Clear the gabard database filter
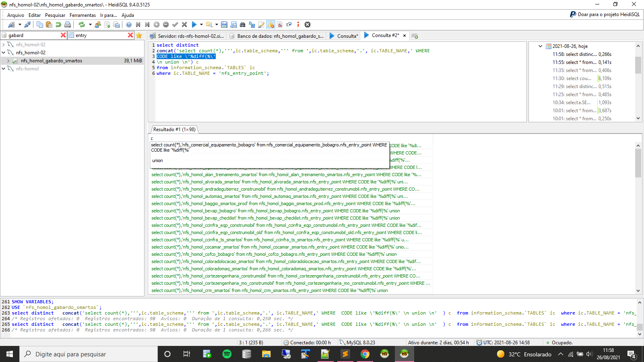644x362 pixels. [x=63, y=35]
